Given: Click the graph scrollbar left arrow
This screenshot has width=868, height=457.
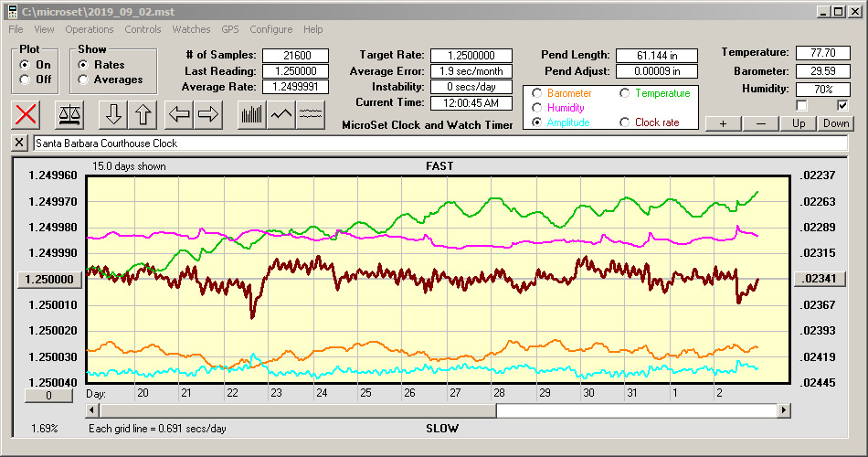Looking at the screenshot, I should pyautogui.click(x=93, y=410).
